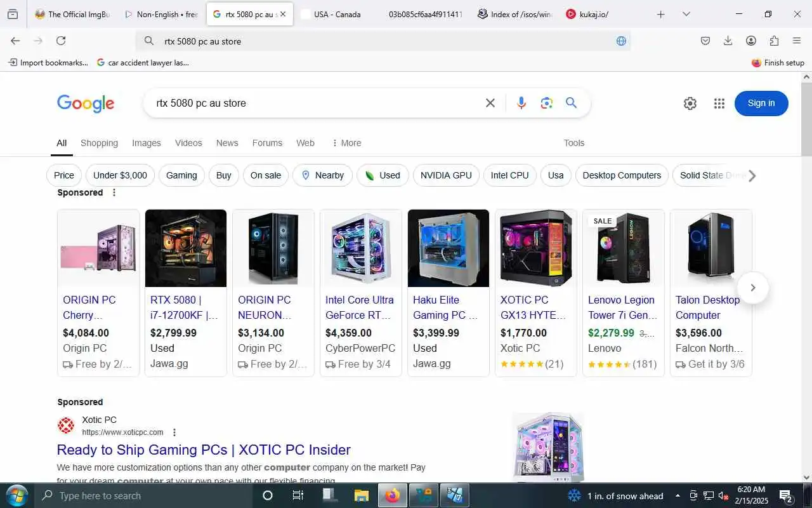
Task: Search by image with Google Lens icon
Action: pos(547,103)
